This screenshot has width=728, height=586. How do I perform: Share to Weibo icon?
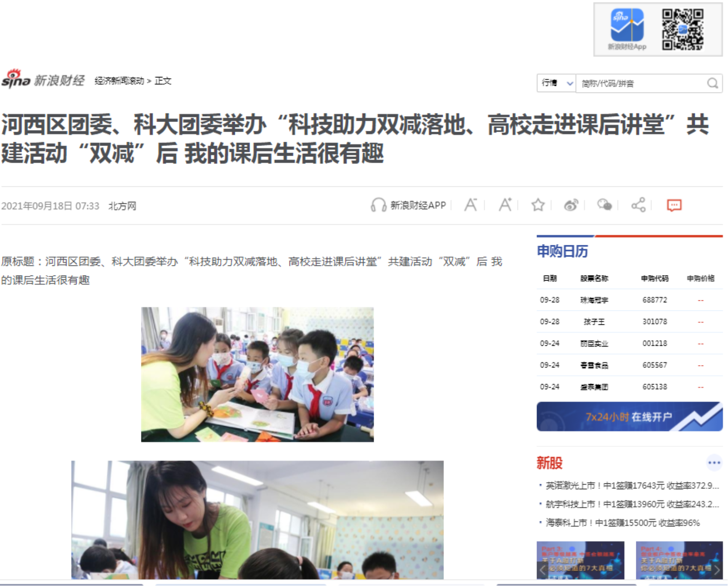click(x=571, y=205)
